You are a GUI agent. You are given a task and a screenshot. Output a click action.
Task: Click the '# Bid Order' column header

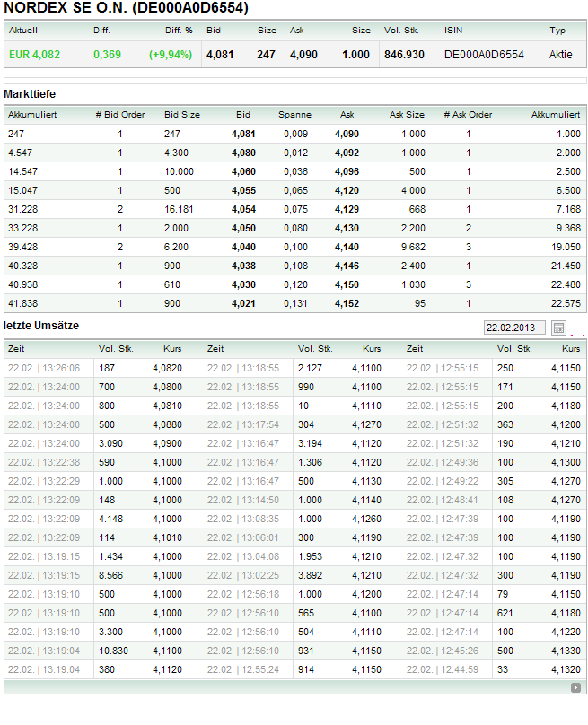[120, 115]
